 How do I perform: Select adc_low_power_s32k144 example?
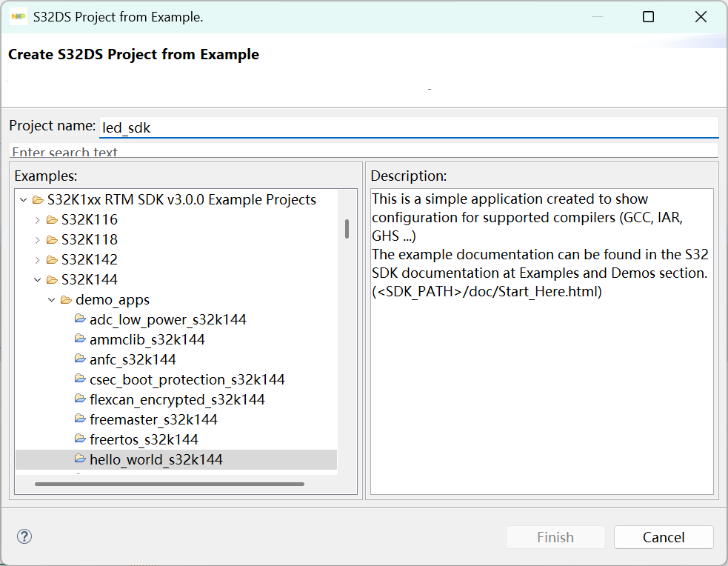pyautogui.click(x=167, y=320)
